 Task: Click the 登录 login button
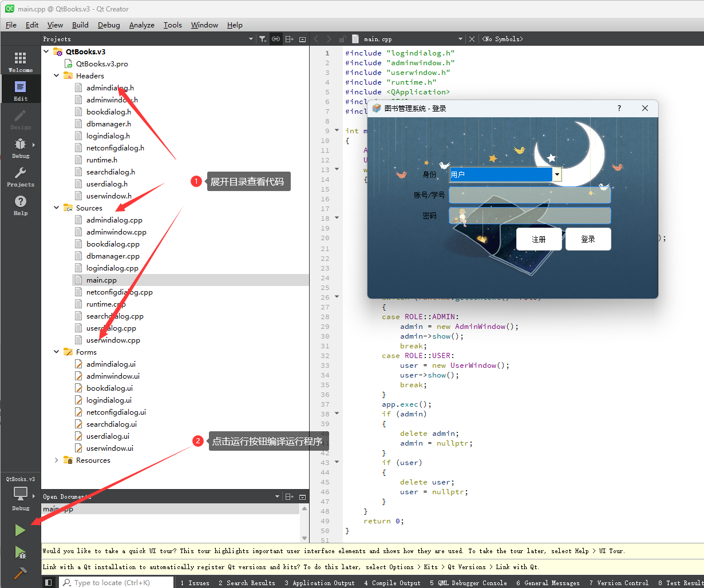coord(588,239)
